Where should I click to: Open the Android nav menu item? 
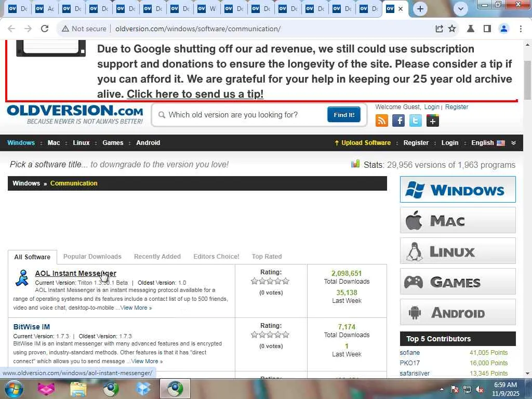click(x=148, y=143)
